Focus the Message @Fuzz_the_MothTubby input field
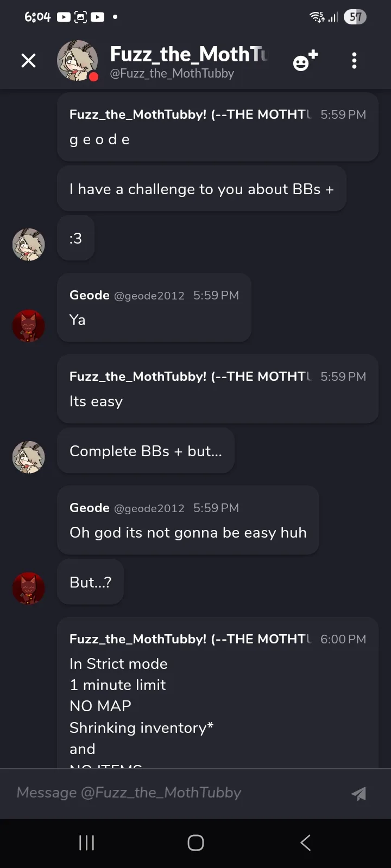 [x=179, y=793]
